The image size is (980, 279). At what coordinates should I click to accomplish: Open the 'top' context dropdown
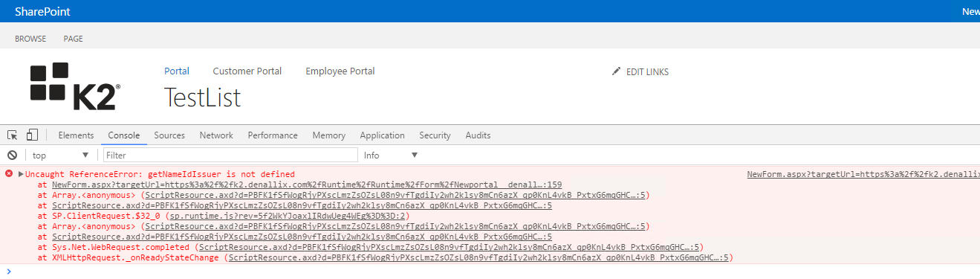(60, 155)
